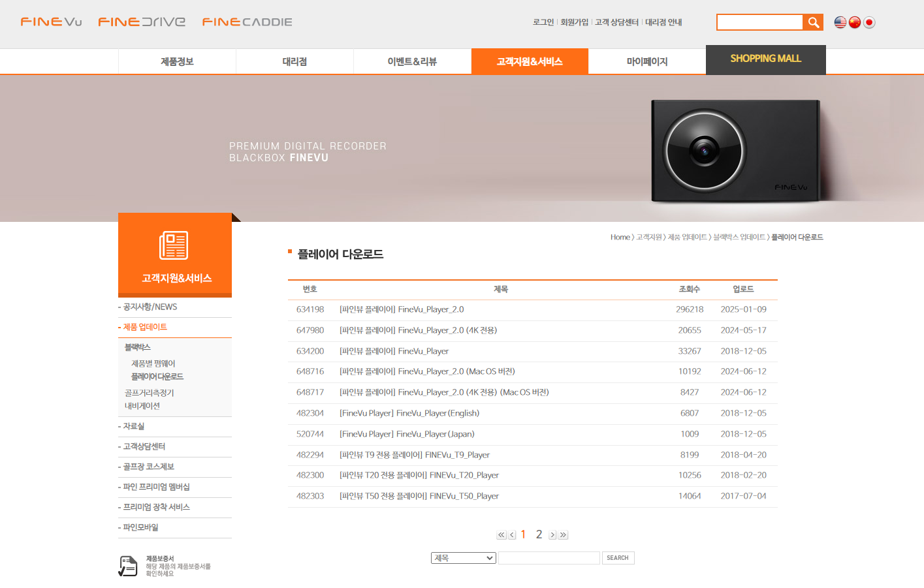Open post 634198, FineVu_Player_2.0
Image resolution: width=924 pixels, height=588 pixels.
[402, 309]
